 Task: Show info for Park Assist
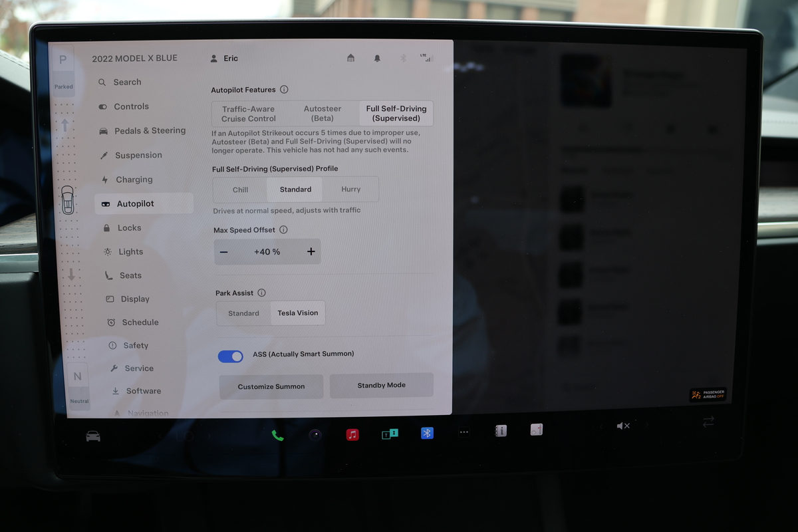click(x=261, y=293)
